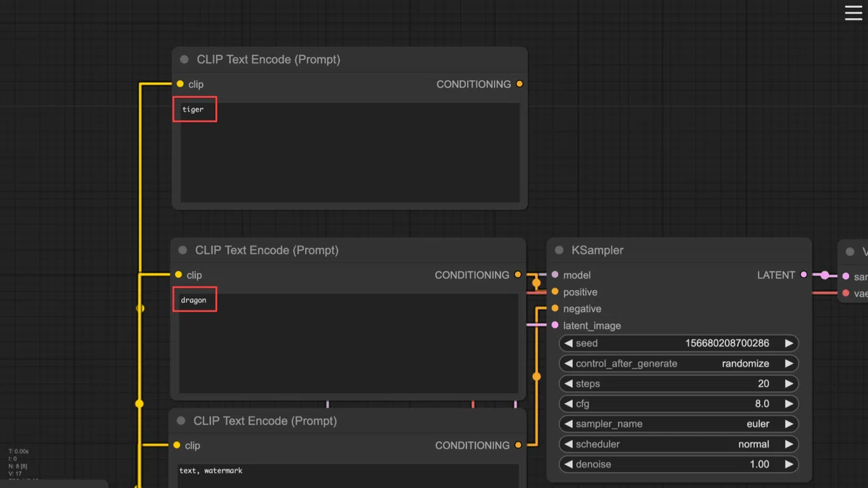
Task: Select the watermark node's CLIP Text Encode title
Action: tap(265, 421)
